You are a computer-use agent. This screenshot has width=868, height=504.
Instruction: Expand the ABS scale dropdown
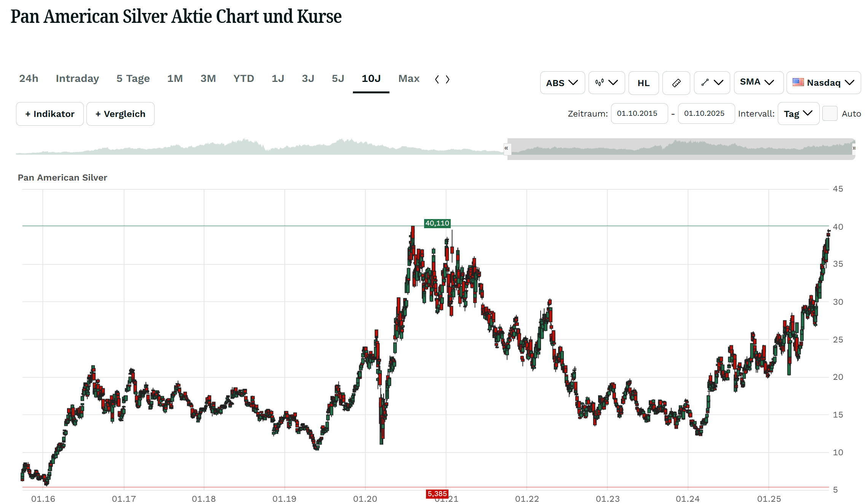(x=562, y=83)
